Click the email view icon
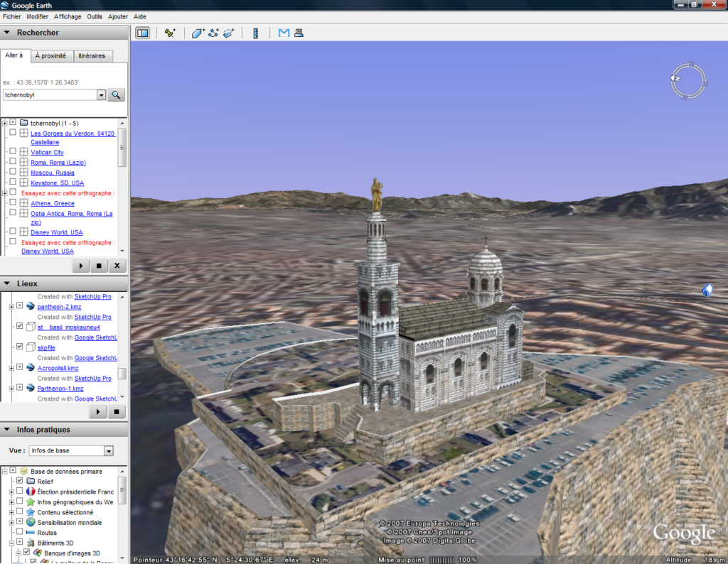The height and width of the screenshot is (564, 728). (284, 33)
